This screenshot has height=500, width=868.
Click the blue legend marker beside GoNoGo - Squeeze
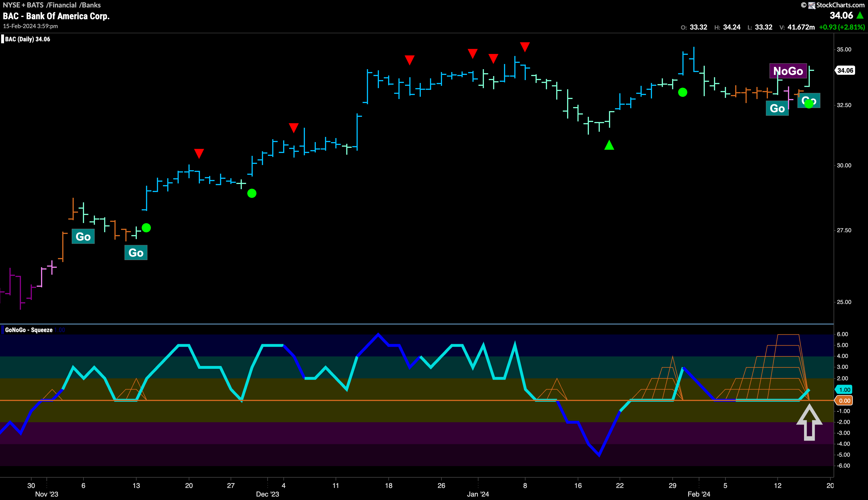[2, 330]
